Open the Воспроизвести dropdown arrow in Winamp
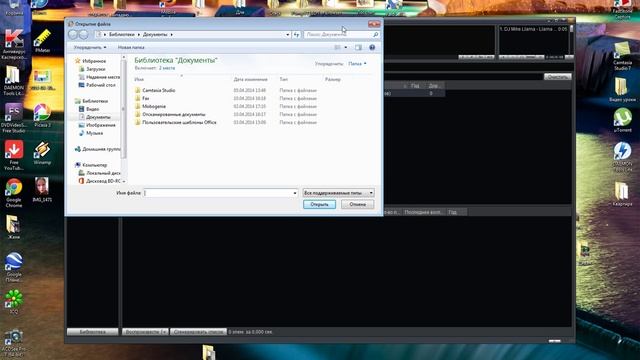The image size is (640, 360). coord(164,332)
